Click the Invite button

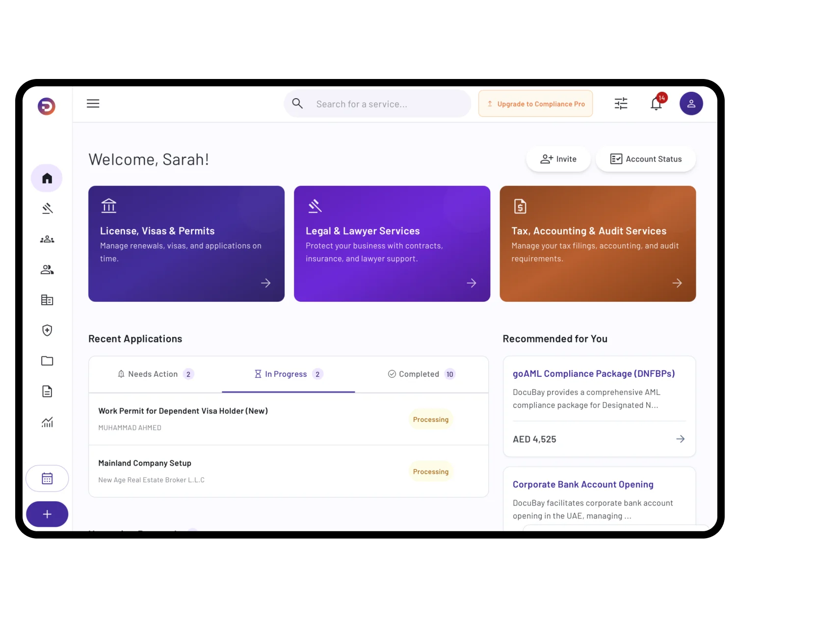coord(558,159)
